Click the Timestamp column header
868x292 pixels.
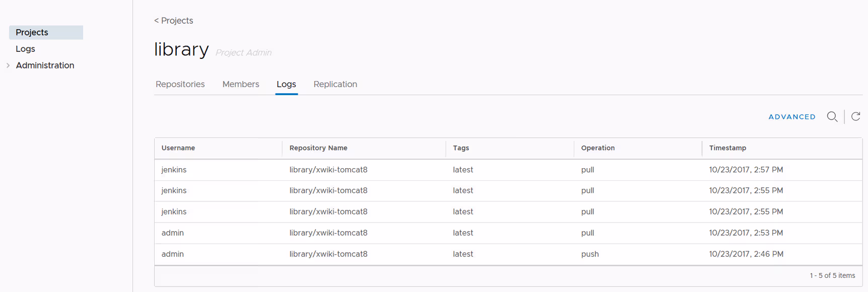point(727,148)
